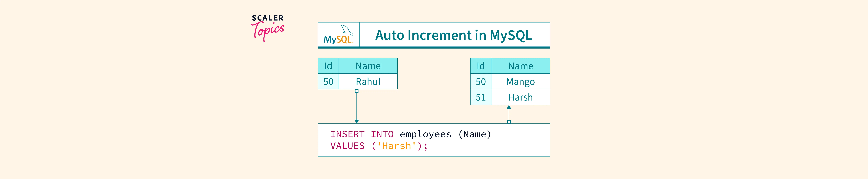Click the 'Auto Increment in MySQL' title
The image size is (868, 179).
click(454, 35)
